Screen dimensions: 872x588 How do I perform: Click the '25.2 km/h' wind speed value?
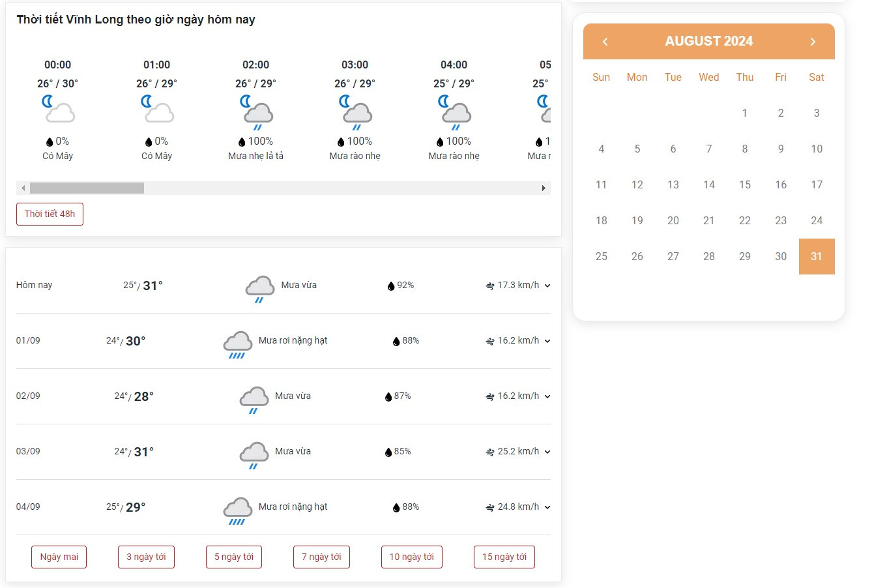tap(518, 451)
